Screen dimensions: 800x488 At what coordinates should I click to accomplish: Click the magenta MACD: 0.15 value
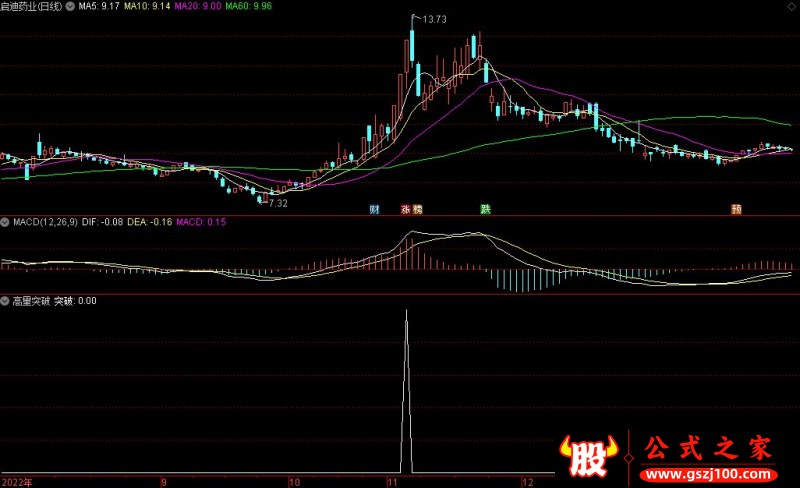(x=201, y=222)
